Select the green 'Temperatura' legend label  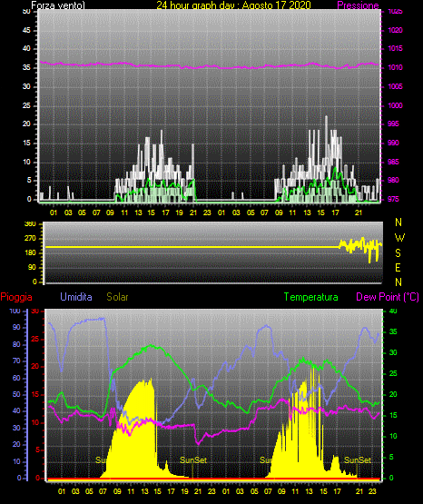click(311, 297)
